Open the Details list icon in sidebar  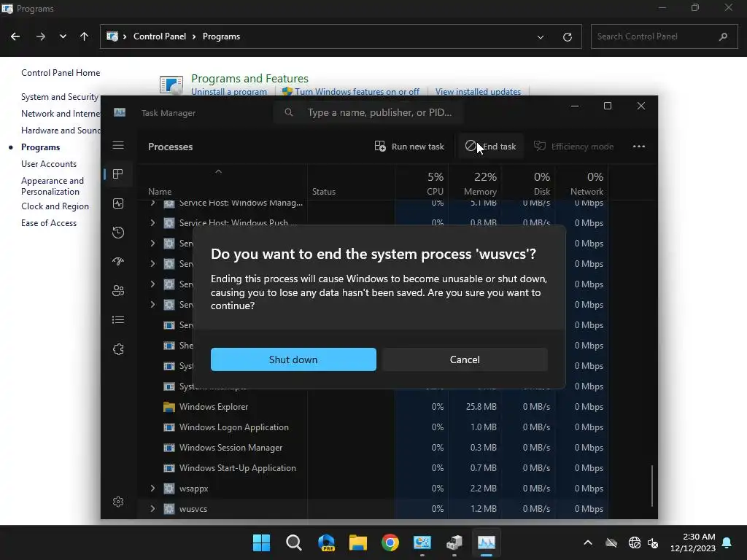tap(118, 319)
